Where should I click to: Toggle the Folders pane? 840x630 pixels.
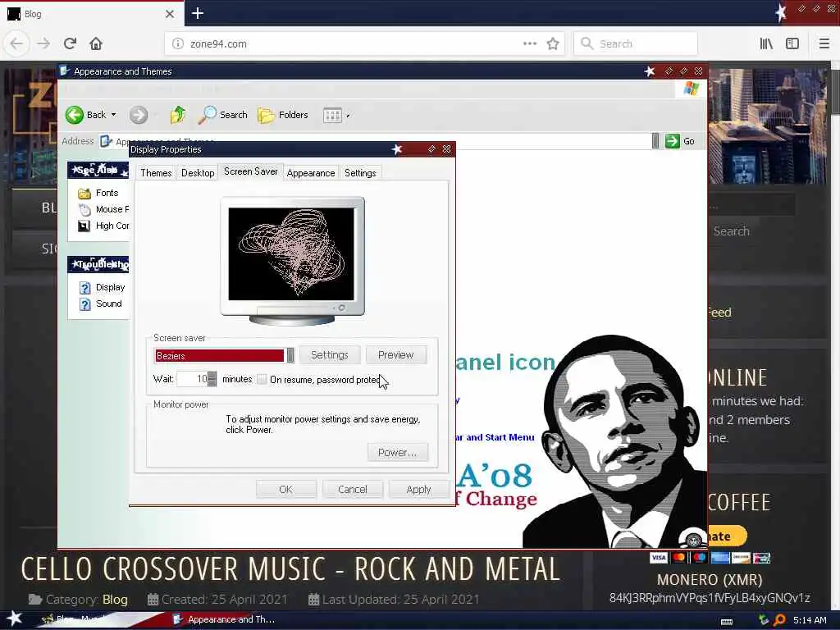click(283, 115)
